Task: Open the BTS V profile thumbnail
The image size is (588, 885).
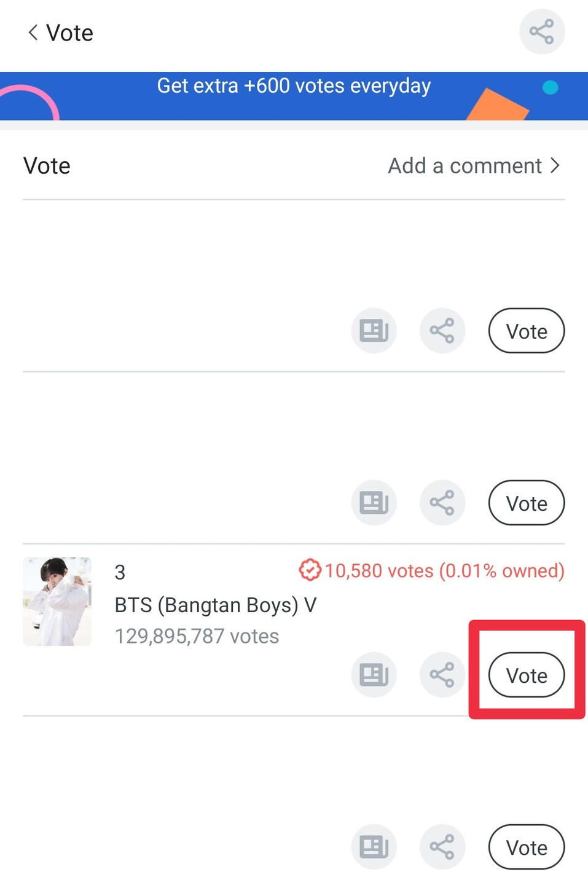Action: click(57, 601)
